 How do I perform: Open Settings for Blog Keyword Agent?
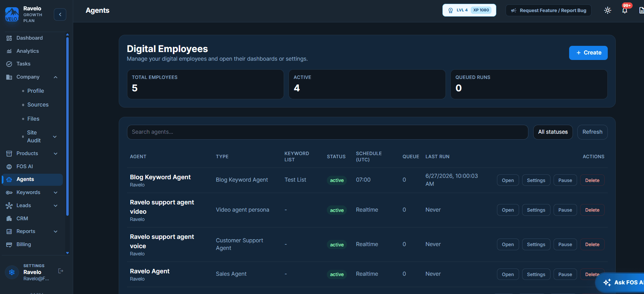tap(536, 180)
